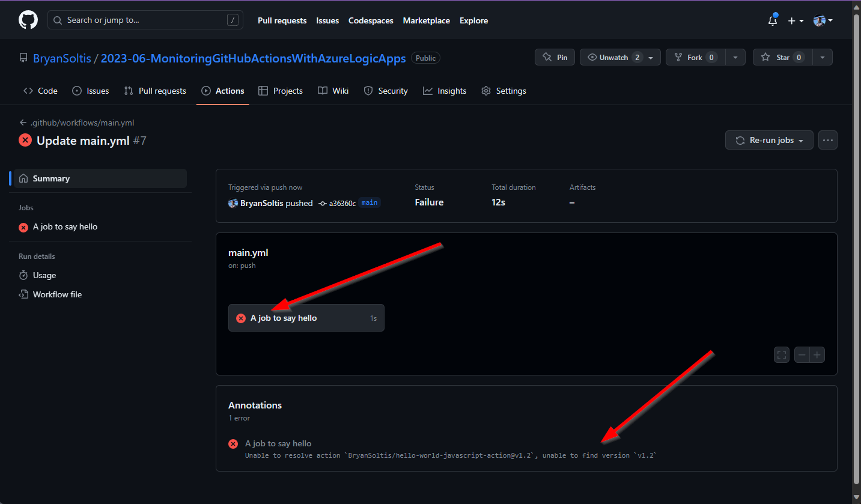Click back arrow to workflow runs
Screen dimensions: 861x504
point(23,123)
